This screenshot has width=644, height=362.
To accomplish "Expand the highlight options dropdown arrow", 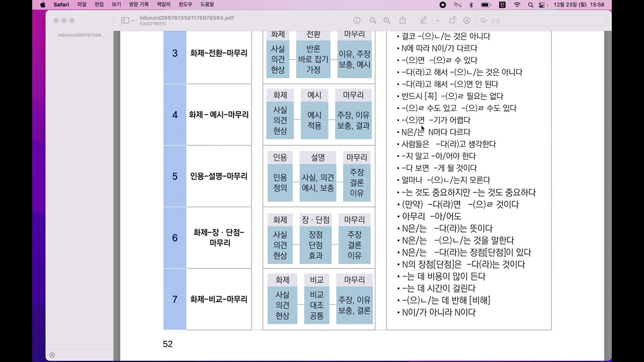I will (x=438, y=21).
